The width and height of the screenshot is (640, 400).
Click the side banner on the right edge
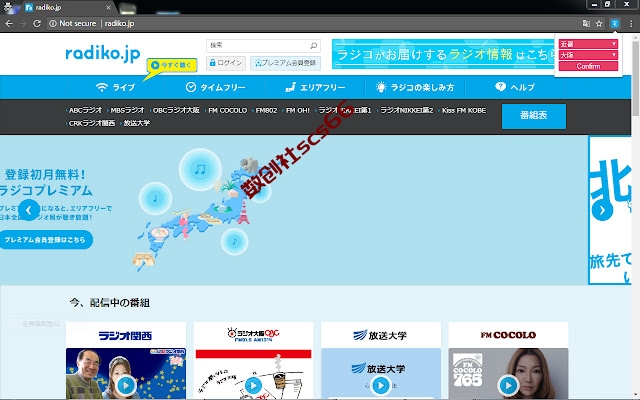(610, 210)
